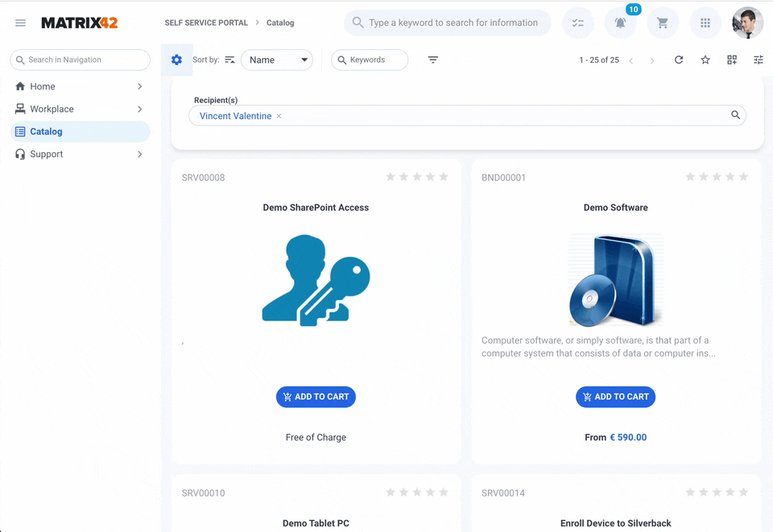Screen dimensions: 773x532
Task: Click the blue settings gear icon
Action: point(176,60)
